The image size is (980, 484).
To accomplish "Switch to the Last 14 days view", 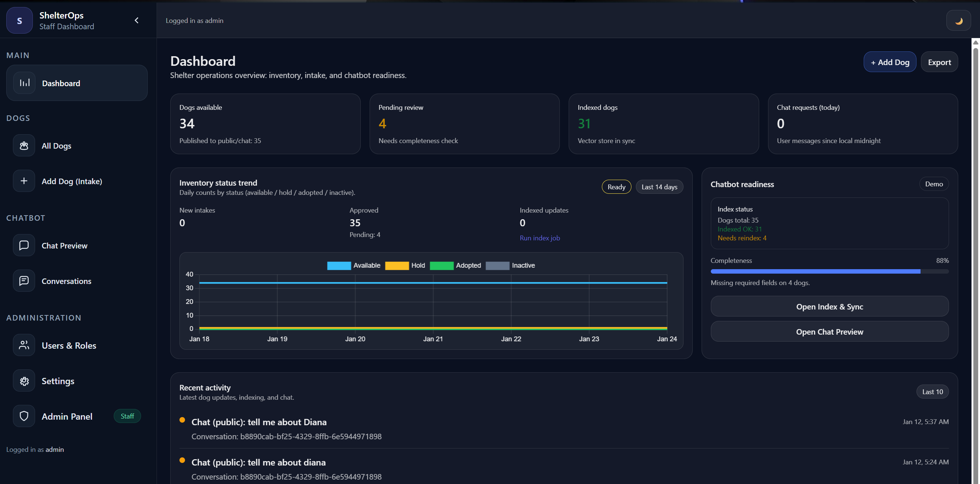I will tap(659, 187).
